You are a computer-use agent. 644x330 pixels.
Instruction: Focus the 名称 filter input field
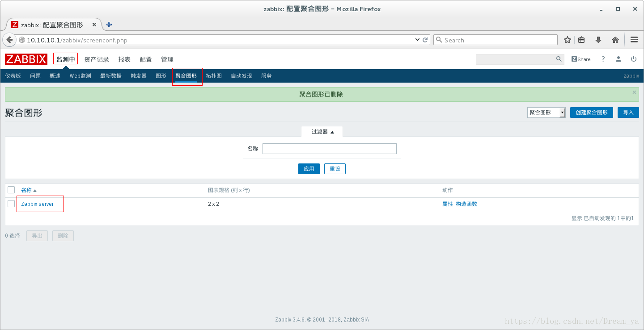click(x=330, y=149)
